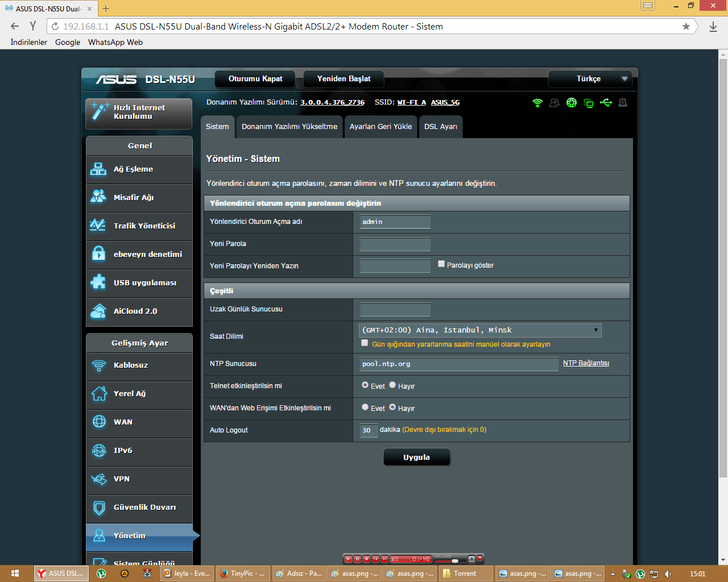Click NTP Sunucusu input field

click(459, 364)
